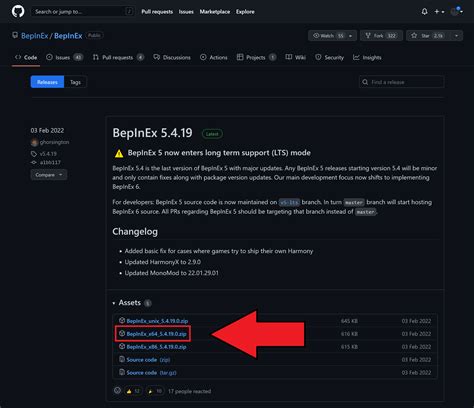Open the Security tab
This screenshot has height=408, width=474.
(329, 57)
